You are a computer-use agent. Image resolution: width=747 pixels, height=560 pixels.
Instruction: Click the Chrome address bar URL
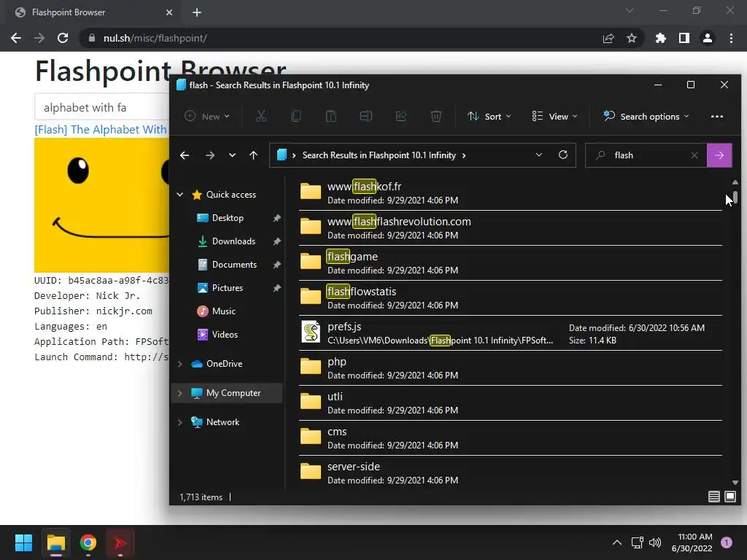coord(155,38)
